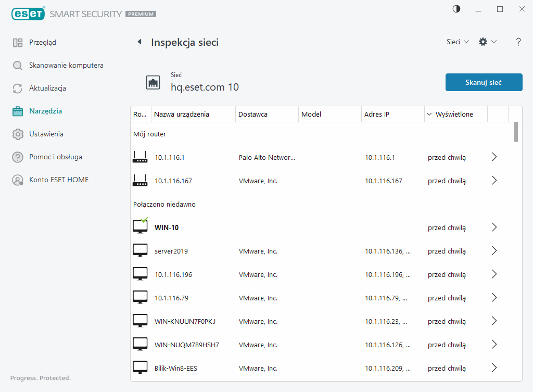Toggle the contrast theme icon in title bar
The height and width of the screenshot is (392, 533).
click(x=456, y=9)
